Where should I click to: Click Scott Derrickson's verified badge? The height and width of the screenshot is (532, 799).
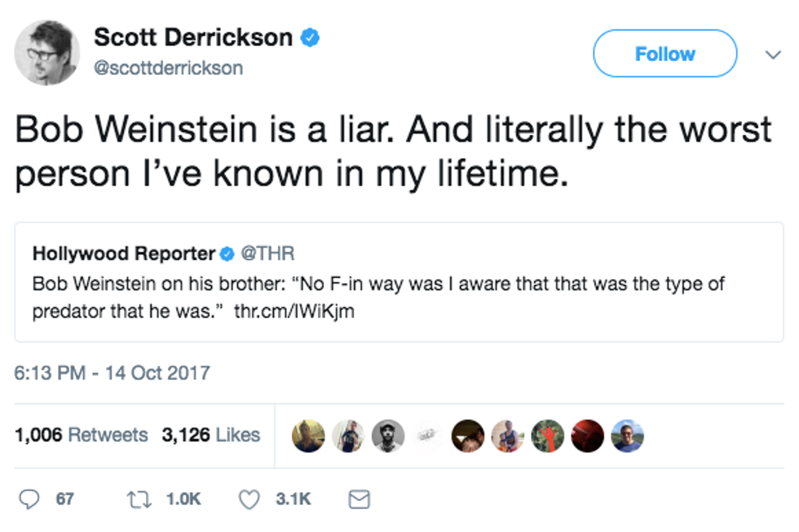[311, 37]
